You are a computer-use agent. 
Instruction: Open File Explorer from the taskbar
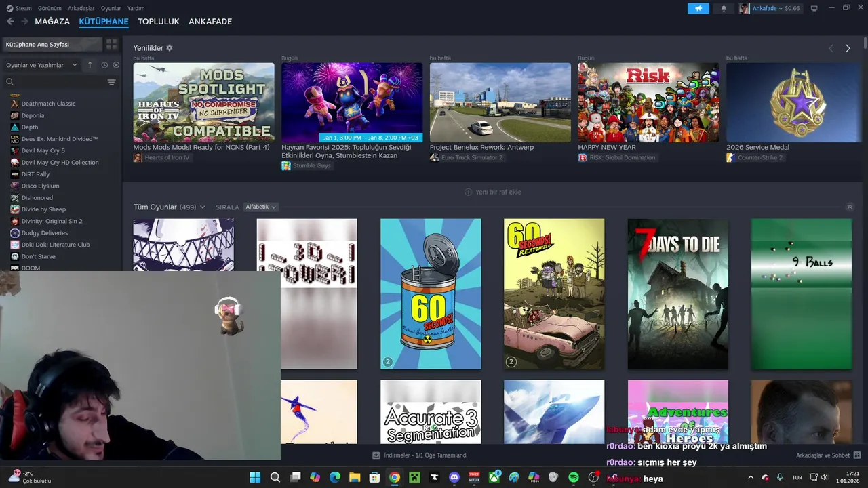[x=355, y=477]
